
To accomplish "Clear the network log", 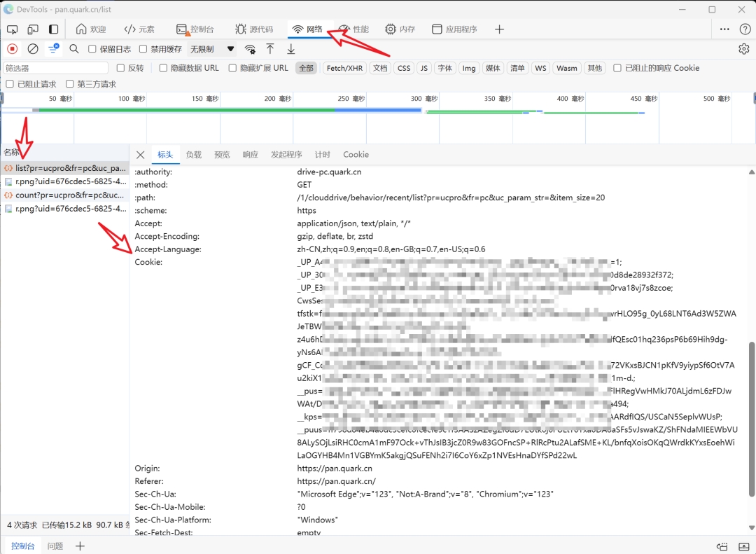I will (x=33, y=49).
